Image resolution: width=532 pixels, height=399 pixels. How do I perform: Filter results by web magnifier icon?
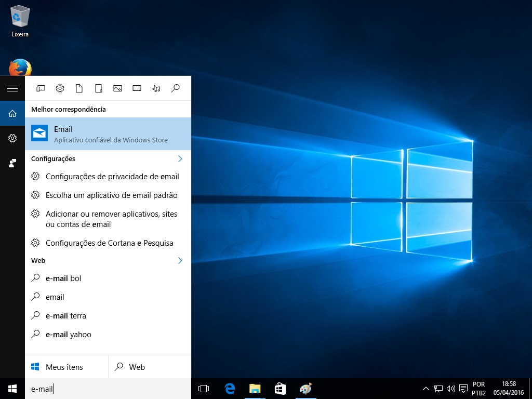[176, 88]
